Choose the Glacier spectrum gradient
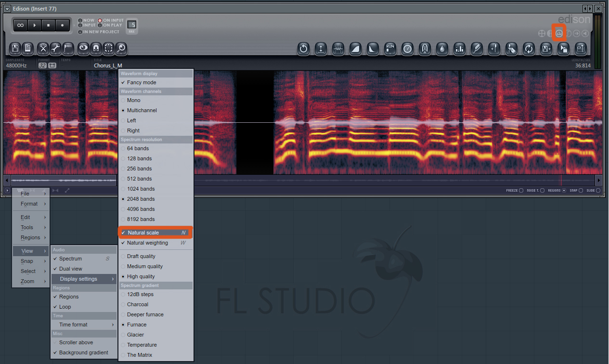 156,335
